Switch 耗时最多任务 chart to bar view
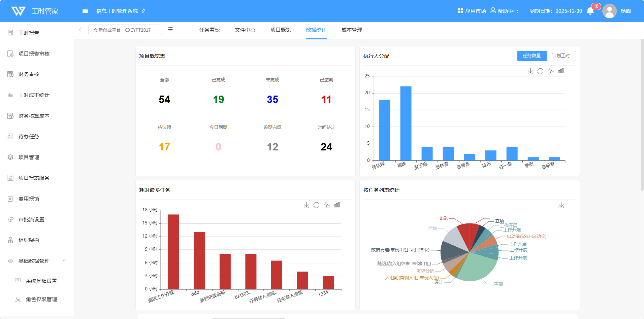 (x=337, y=205)
